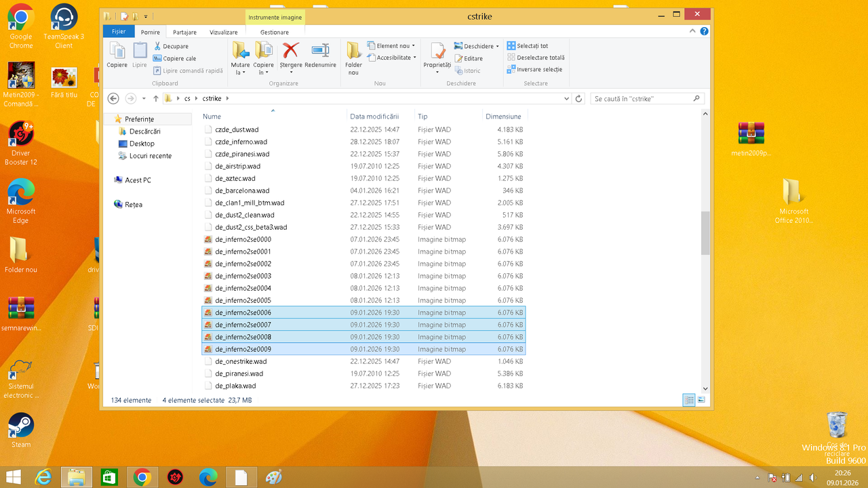
Task: Select file de_barcelona.wad
Action: click(x=242, y=190)
